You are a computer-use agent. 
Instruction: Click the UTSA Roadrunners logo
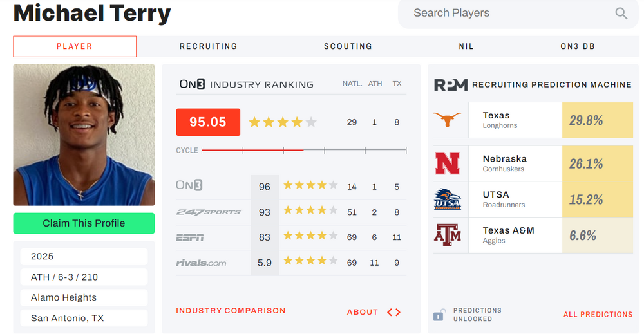[x=448, y=199]
